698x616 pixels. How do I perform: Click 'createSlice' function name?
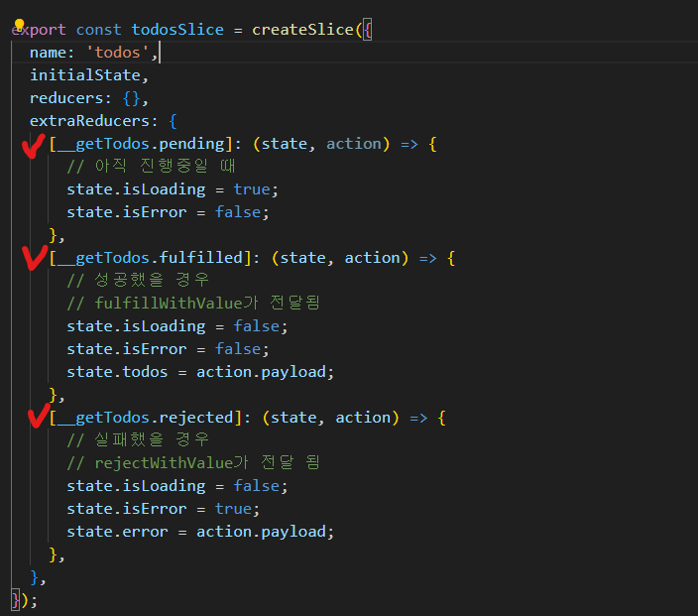coord(302,30)
